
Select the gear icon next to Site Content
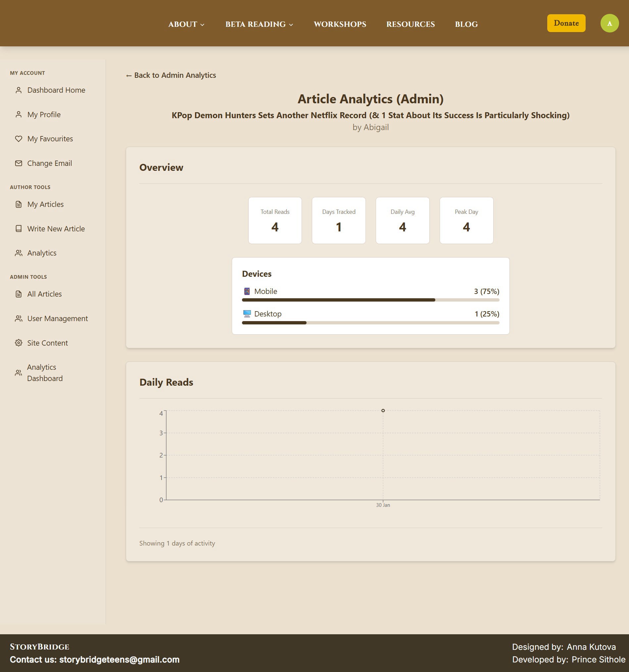click(19, 343)
